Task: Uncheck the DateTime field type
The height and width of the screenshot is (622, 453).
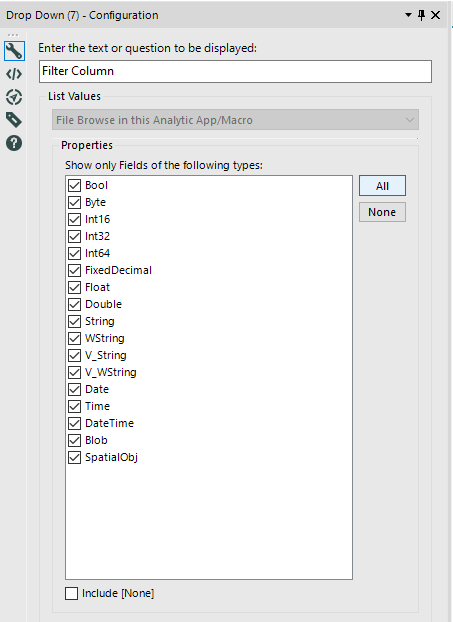Action: tap(75, 423)
